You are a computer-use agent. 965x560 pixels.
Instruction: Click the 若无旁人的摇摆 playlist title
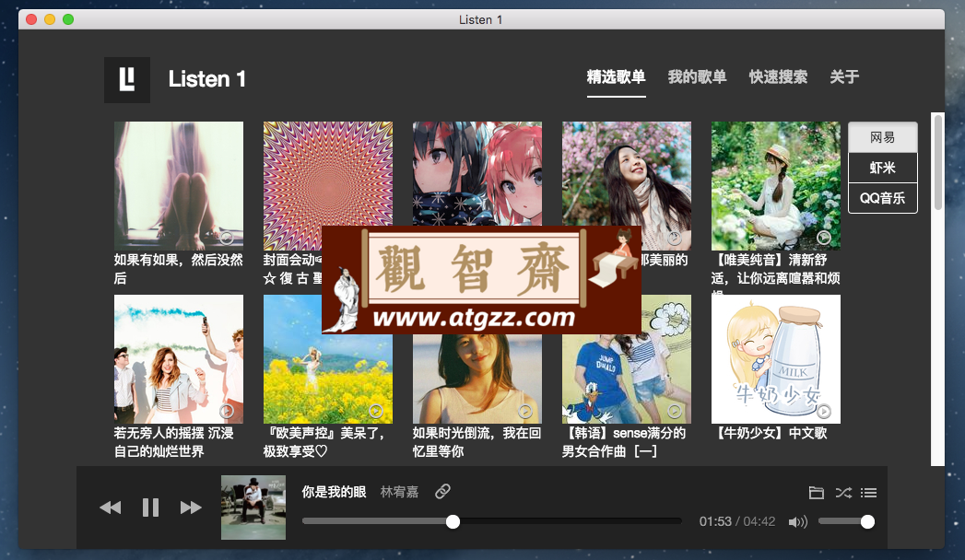pos(174,442)
